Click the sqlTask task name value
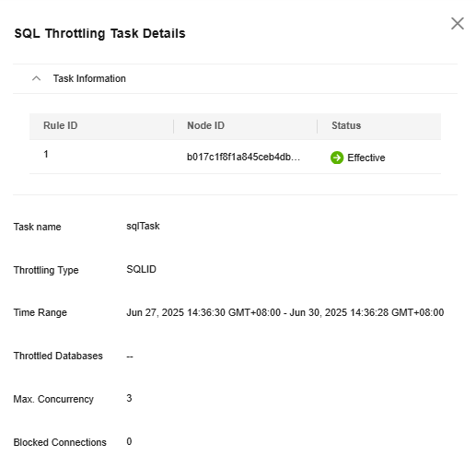This screenshot has width=476, height=456. pyautogui.click(x=143, y=226)
